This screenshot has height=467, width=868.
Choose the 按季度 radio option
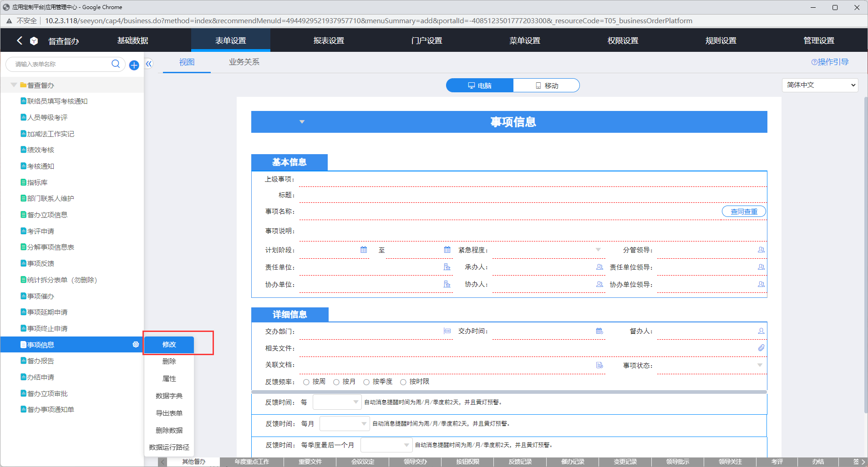tap(366, 382)
